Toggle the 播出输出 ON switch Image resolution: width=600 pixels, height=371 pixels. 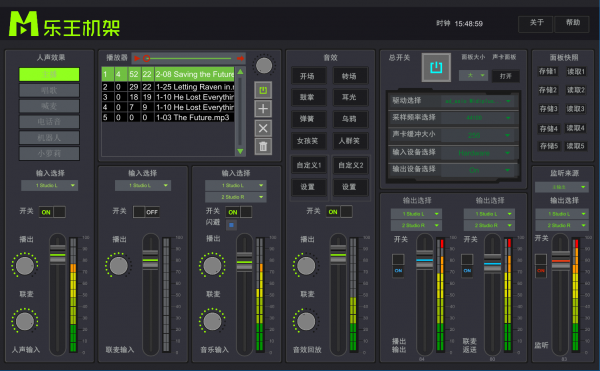pos(398,265)
